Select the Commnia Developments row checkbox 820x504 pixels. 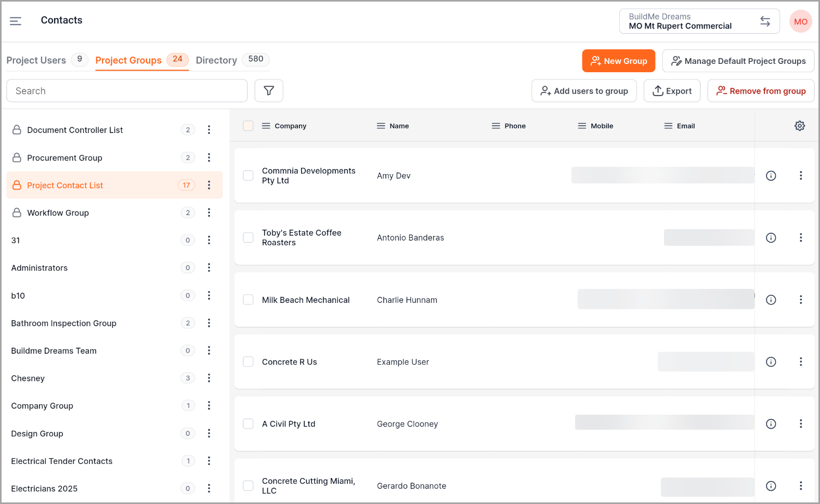249,176
